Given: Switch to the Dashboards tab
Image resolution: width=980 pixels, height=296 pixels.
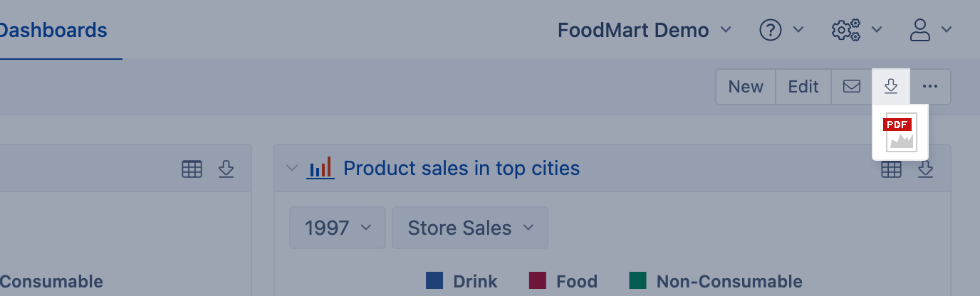Looking at the screenshot, I should [x=53, y=31].
